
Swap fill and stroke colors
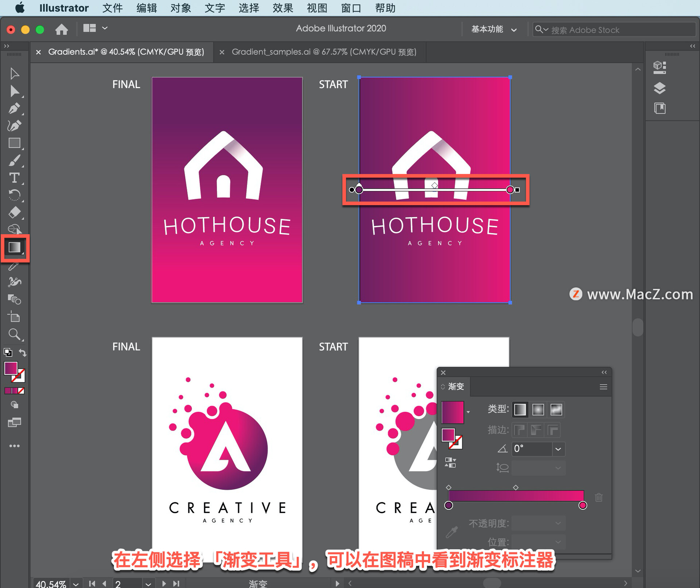click(x=23, y=353)
